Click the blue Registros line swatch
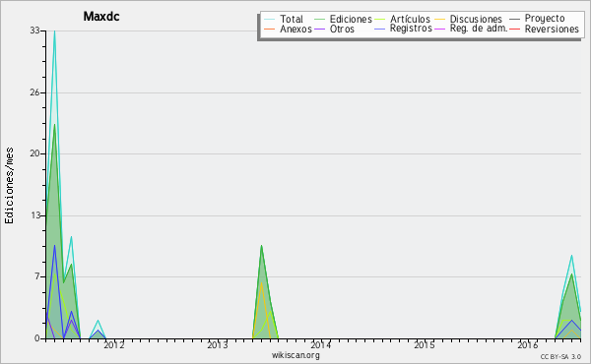Image resolution: width=591 pixels, height=364 pixels. click(379, 29)
